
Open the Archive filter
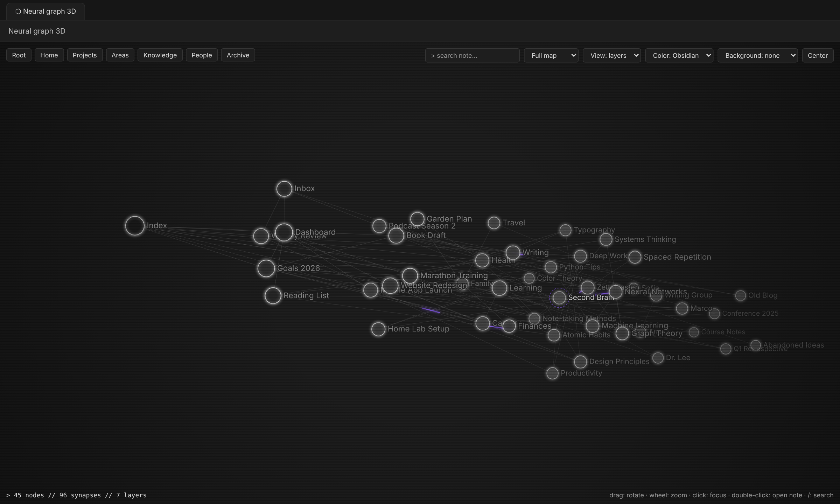point(238,55)
